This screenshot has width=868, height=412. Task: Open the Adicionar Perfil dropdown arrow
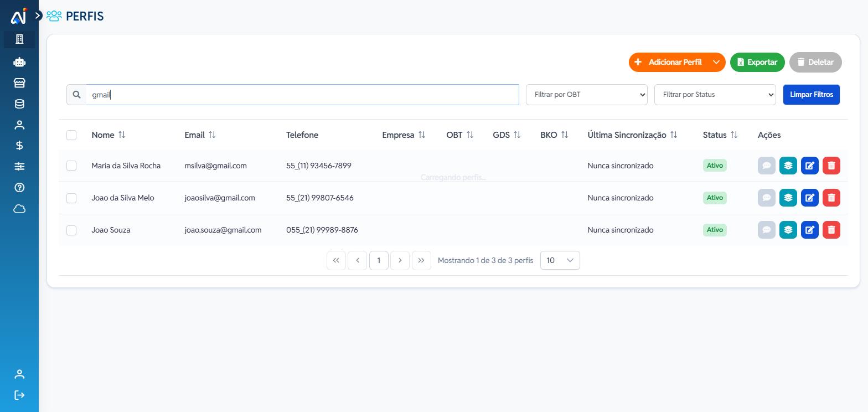(x=716, y=62)
